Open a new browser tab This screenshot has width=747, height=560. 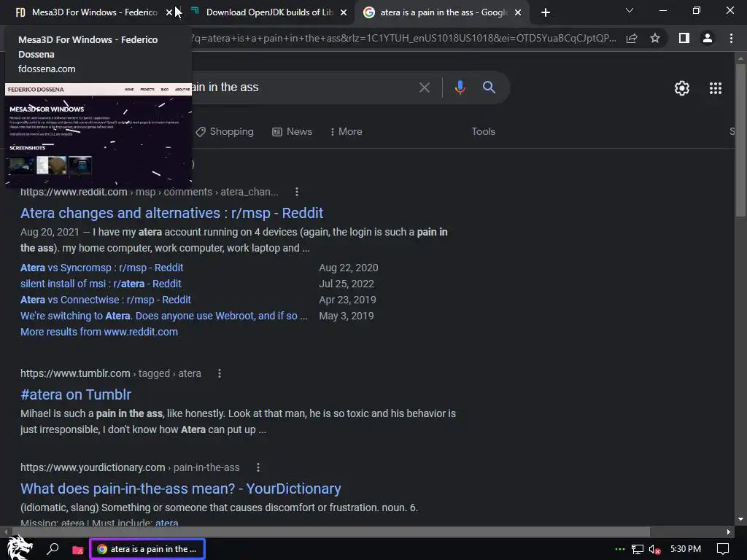coord(546,12)
